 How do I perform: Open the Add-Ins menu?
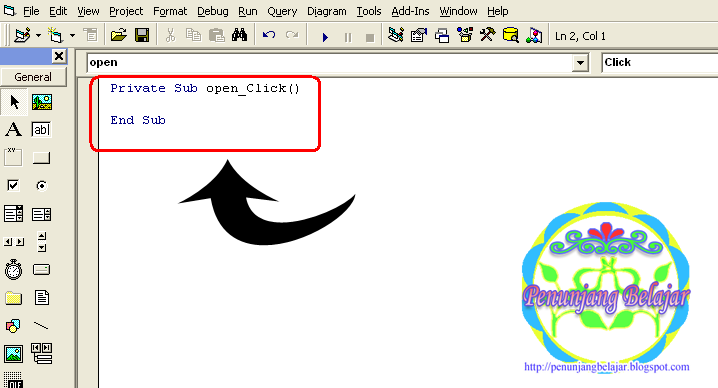[x=410, y=11]
